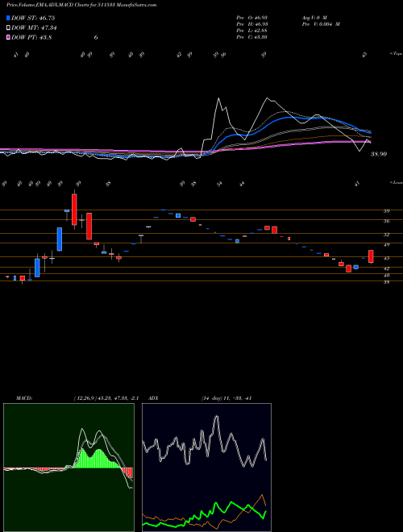Viewport: 403px width, 532px height.
Task: Click the 'Pre O: 46.93' open value
Action: point(251,18)
